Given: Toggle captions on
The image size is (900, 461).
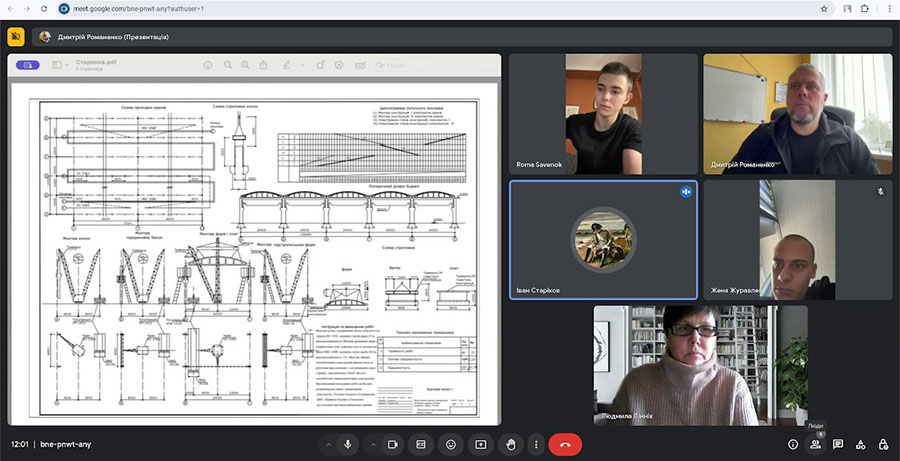Looking at the screenshot, I should pyautogui.click(x=422, y=444).
